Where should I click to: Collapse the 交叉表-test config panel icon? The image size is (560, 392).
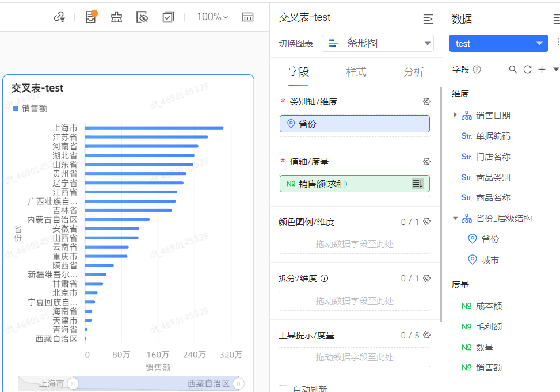pyautogui.click(x=428, y=18)
